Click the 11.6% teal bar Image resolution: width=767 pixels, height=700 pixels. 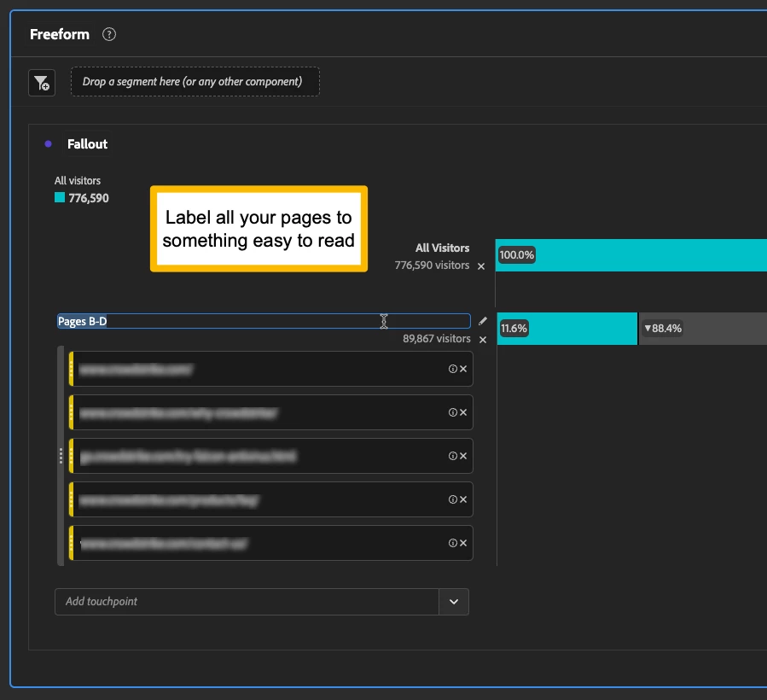567,329
